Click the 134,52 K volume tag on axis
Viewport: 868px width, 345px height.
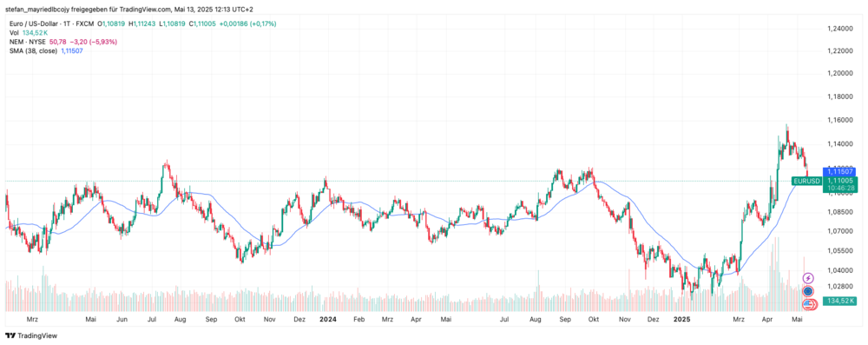pyautogui.click(x=839, y=302)
